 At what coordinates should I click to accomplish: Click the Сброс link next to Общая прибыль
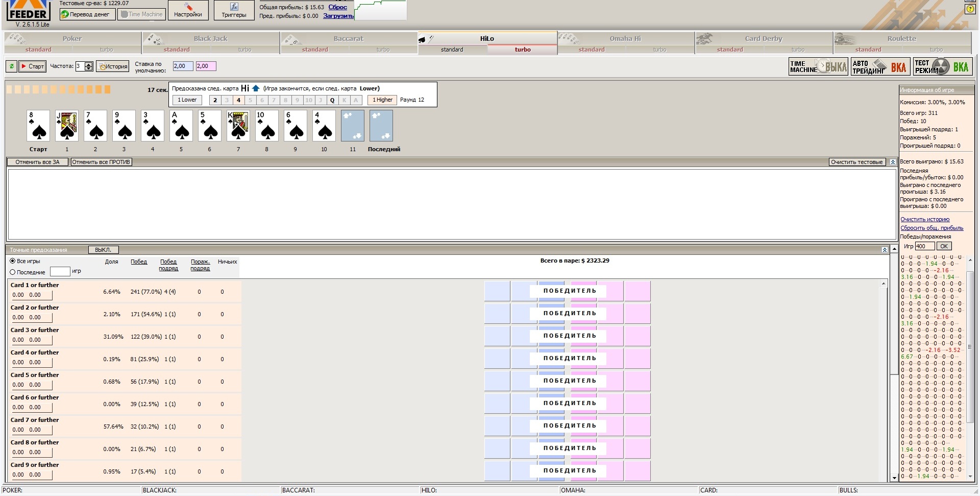(x=338, y=7)
